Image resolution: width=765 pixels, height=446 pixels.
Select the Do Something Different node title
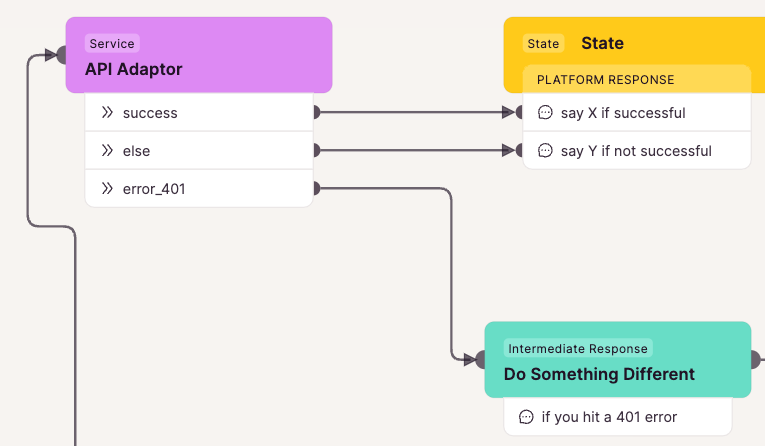(x=599, y=374)
